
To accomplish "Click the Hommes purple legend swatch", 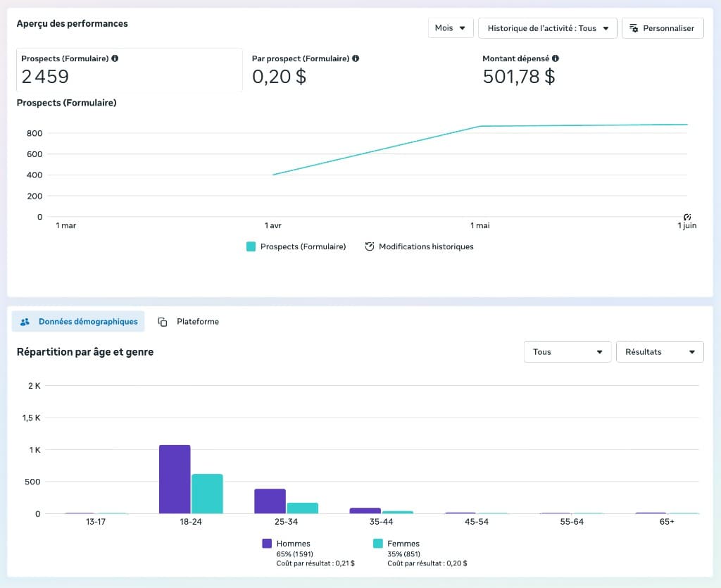I will [267, 544].
